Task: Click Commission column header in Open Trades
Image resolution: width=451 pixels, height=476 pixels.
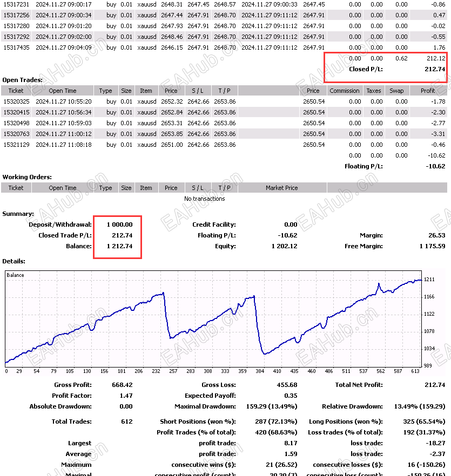Action: 345,91
